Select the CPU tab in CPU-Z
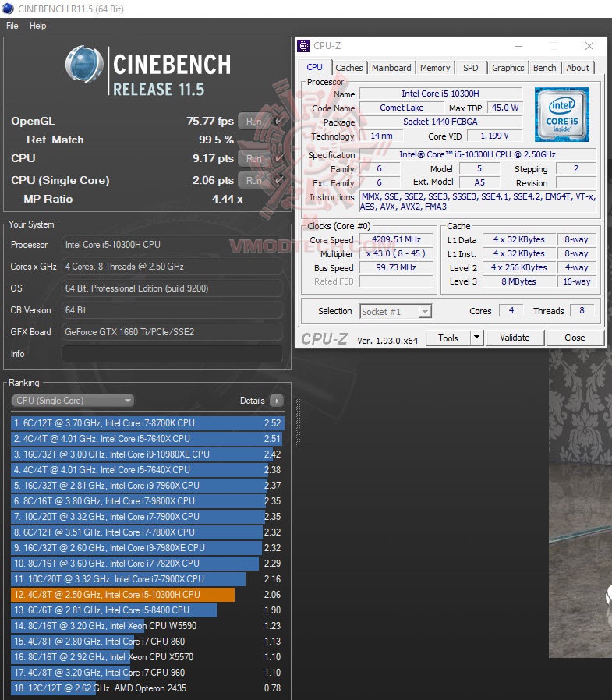Image resolution: width=612 pixels, height=700 pixels. (314, 67)
